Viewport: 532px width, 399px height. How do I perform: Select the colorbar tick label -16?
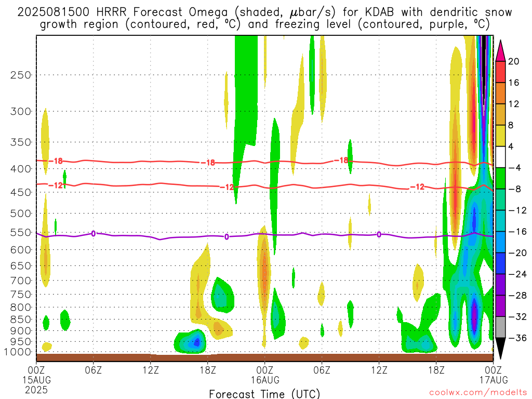tap(517, 232)
